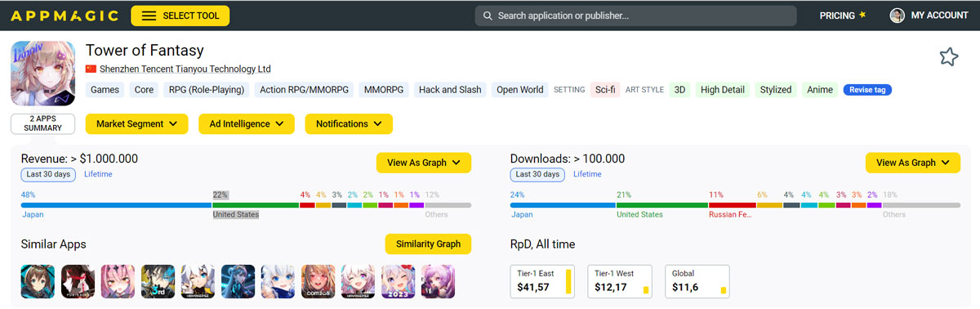Click the Tier-1 West RpD card
Viewport: 980px width, 309px height.
[621, 281]
